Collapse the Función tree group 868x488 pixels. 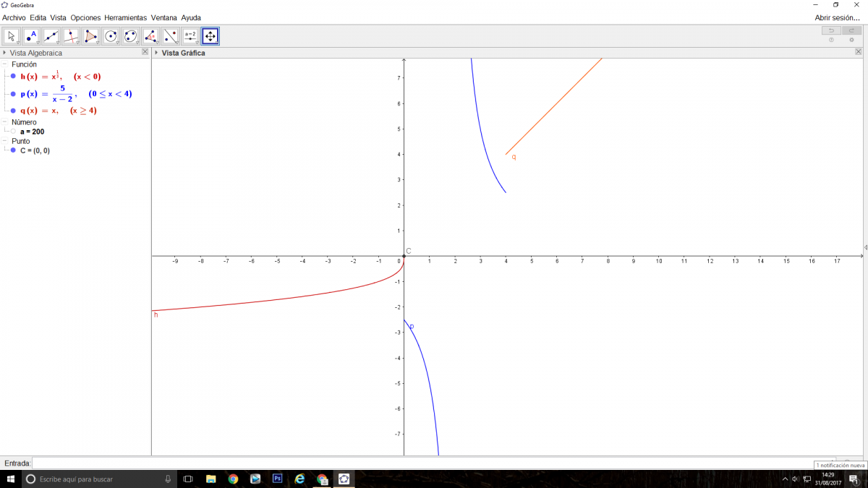[5, 64]
